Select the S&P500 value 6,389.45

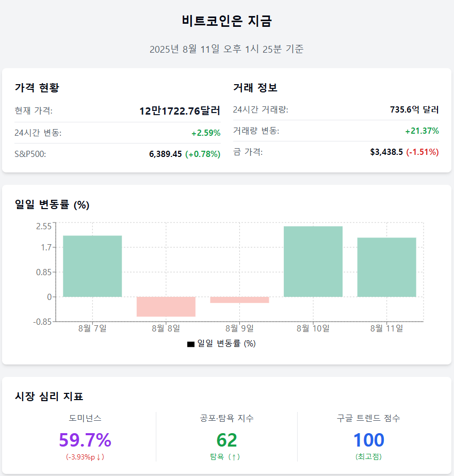pos(165,154)
